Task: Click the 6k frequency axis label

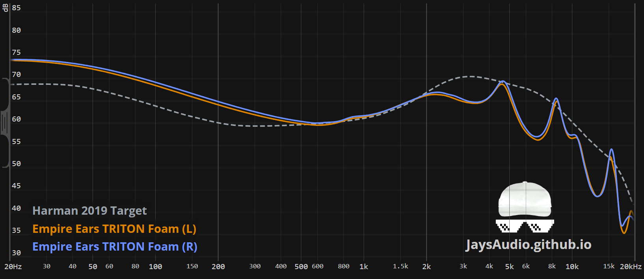Action: [x=526, y=266]
